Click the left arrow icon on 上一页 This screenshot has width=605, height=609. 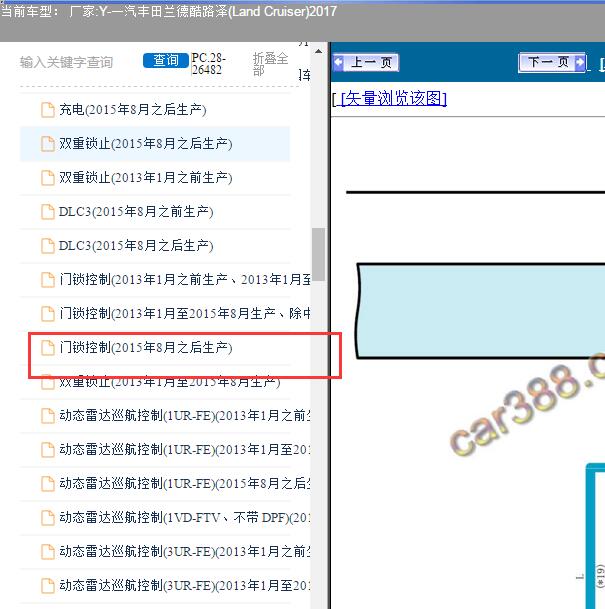click(338, 62)
